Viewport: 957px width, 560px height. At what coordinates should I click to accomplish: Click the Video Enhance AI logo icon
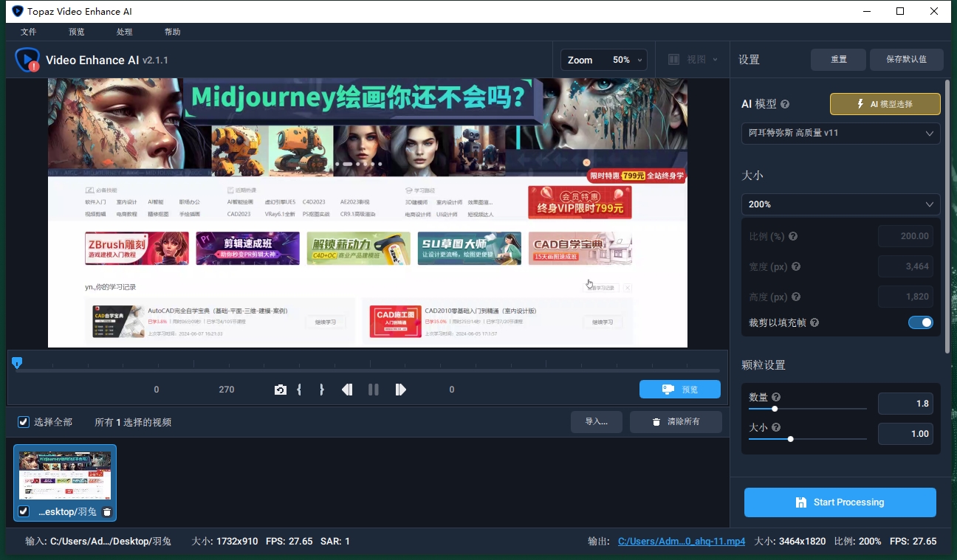coord(28,60)
